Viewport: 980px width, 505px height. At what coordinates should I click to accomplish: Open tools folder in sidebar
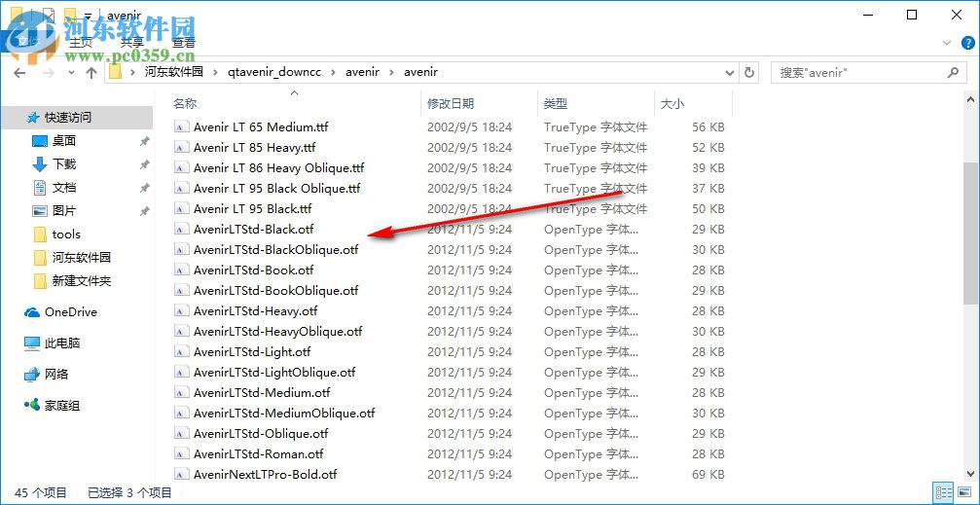[39, 234]
